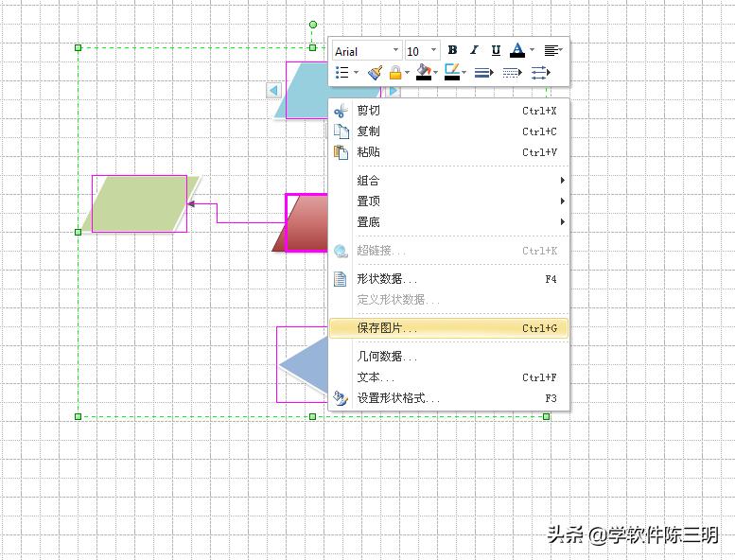Click the dashed line style icon

512,72
